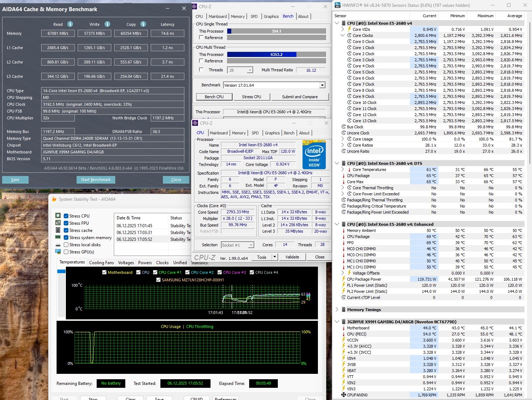Uncheck the Stress CPU checkbox
Screen dimensions: 532x400
tap(66, 216)
